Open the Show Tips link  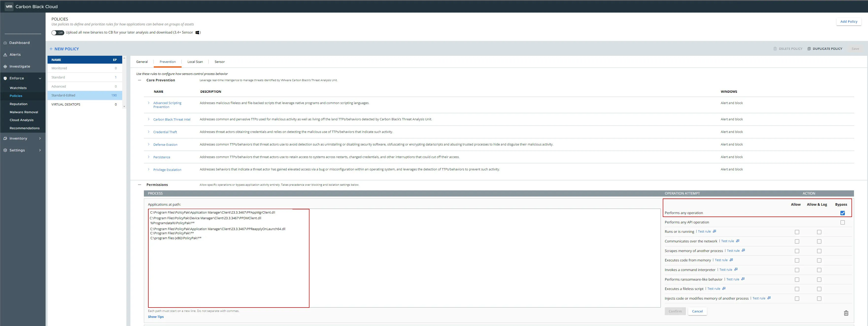tap(156, 317)
